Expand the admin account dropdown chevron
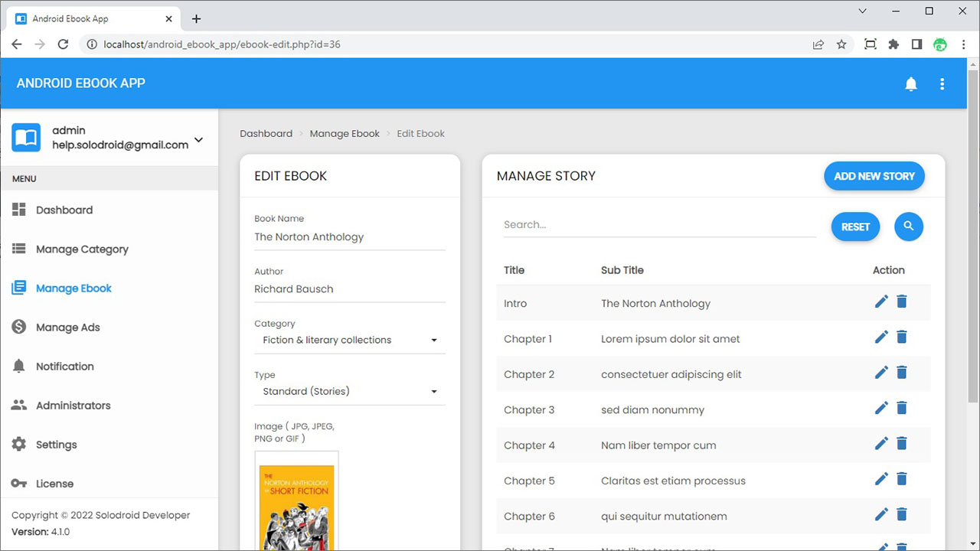Viewport: 980px width, 551px height. pos(199,139)
